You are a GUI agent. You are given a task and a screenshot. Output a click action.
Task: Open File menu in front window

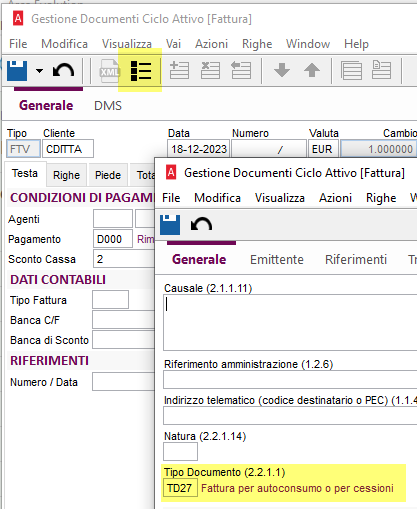coord(171,198)
